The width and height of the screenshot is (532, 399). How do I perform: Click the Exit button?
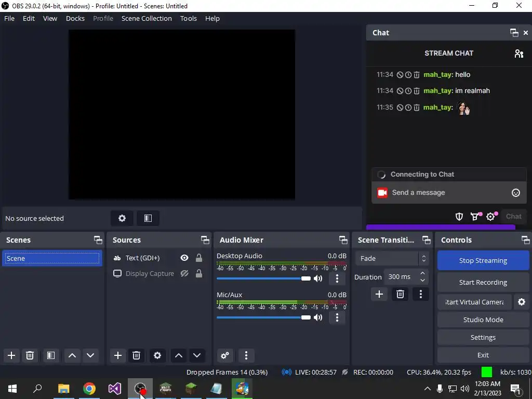click(x=483, y=355)
